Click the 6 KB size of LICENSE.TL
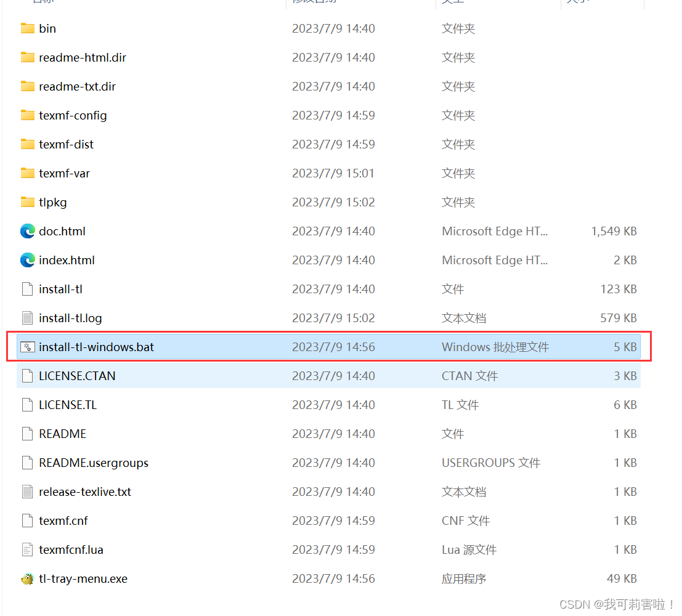Image resolution: width=682 pixels, height=616 pixels. [x=625, y=405]
